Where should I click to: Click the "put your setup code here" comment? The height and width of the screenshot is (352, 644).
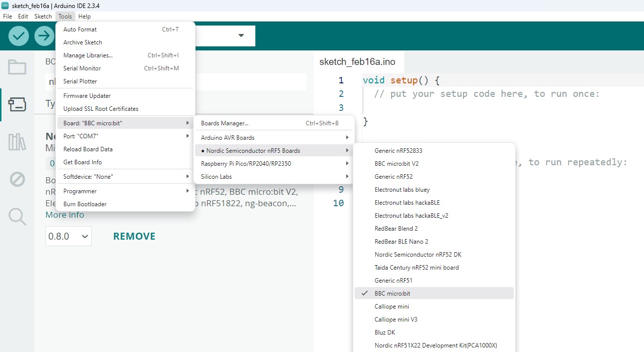point(487,94)
